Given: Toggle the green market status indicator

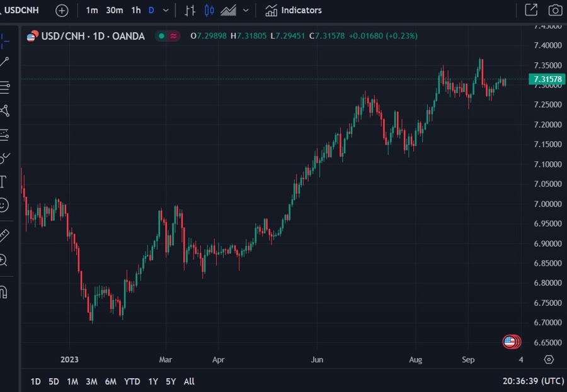Looking at the screenshot, I should (161, 36).
